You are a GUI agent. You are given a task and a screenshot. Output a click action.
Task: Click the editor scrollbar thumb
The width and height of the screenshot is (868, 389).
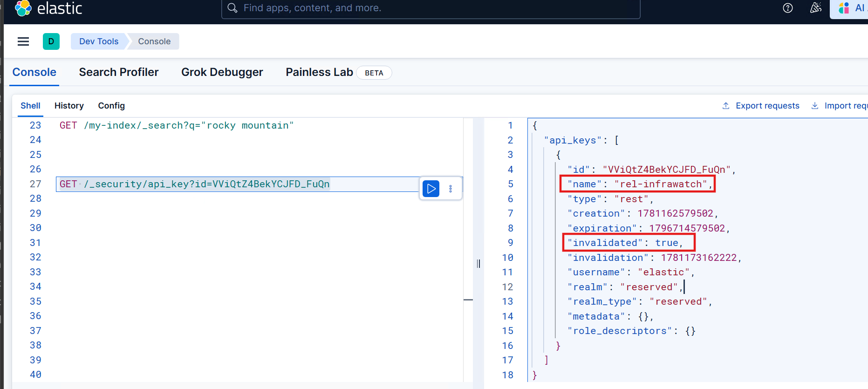click(x=468, y=300)
